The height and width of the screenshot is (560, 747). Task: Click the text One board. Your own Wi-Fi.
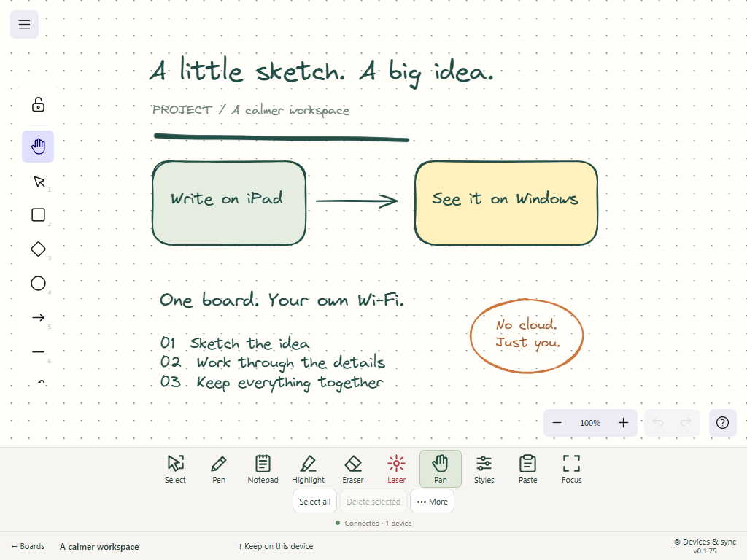click(282, 300)
